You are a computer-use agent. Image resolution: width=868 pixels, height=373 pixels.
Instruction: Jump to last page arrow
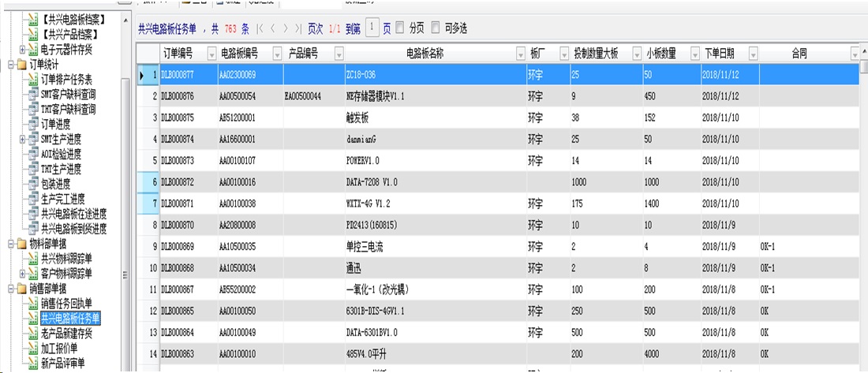[297, 28]
